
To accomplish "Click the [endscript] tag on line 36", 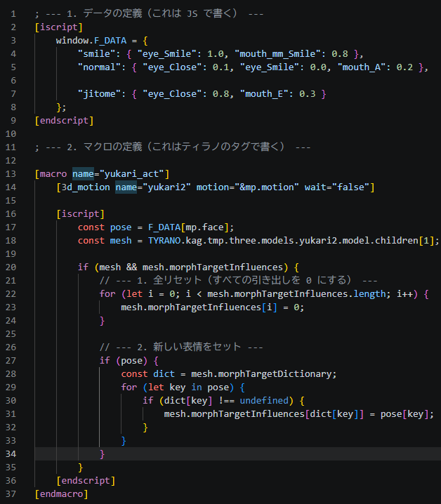I will click(x=86, y=481).
